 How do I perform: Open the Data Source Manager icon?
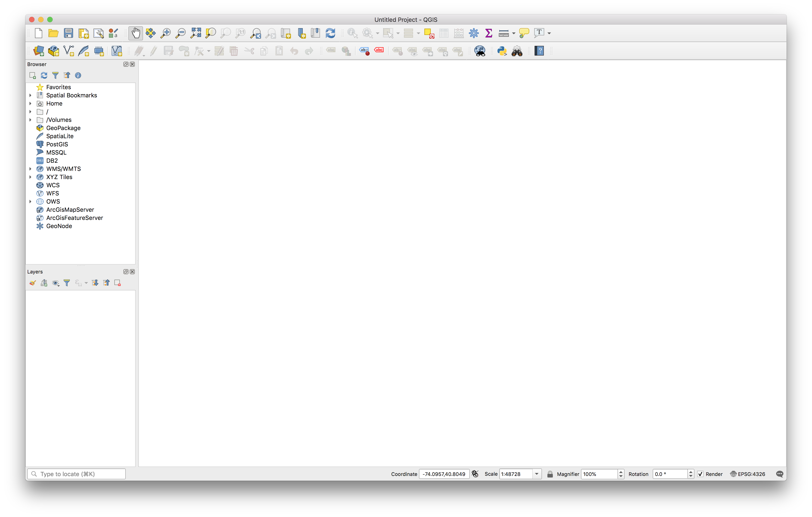click(x=38, y=51)
